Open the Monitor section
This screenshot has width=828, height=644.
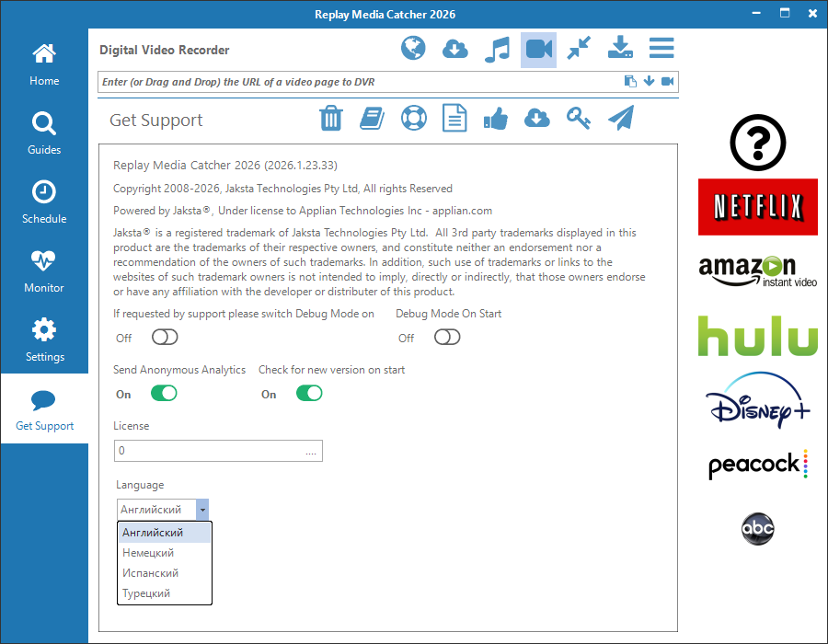coord(44,271)
